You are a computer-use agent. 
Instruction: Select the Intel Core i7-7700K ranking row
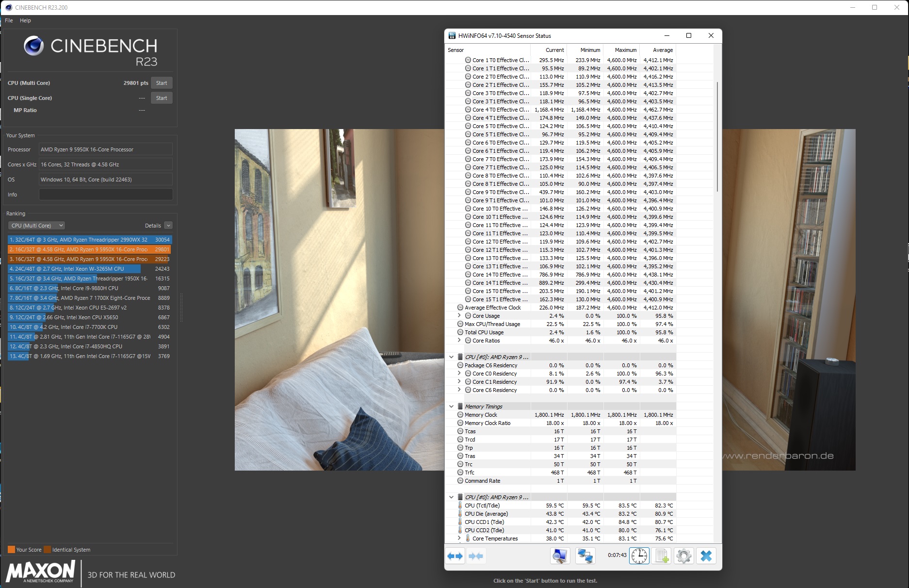point(90,327)
